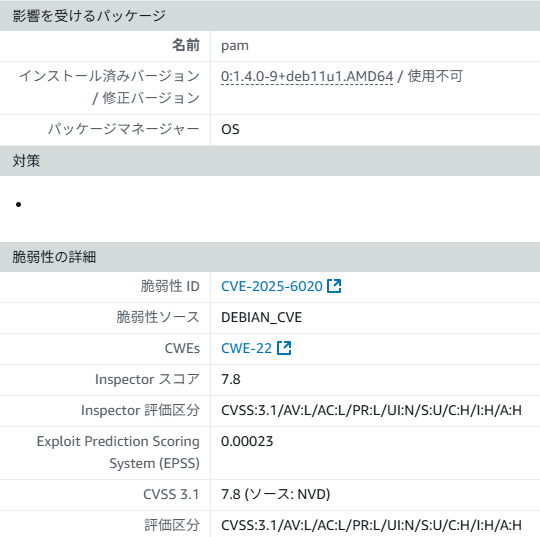Click the package manager value OS
Screen dimensions: 540x537
[230, 130]
